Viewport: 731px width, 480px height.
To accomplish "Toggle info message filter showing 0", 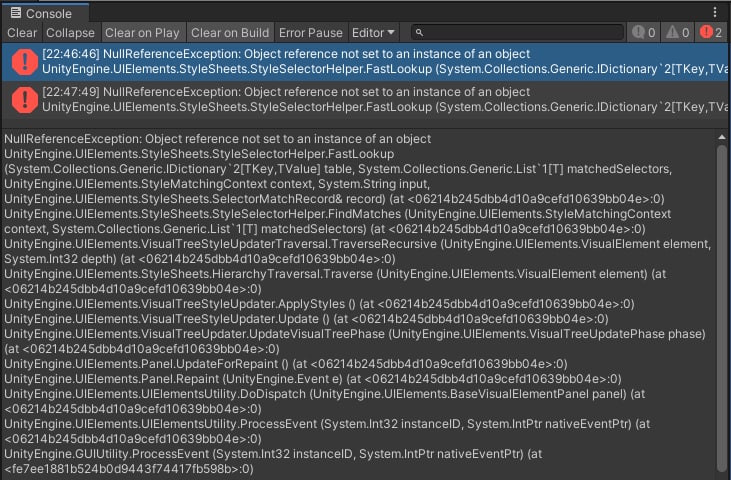I will [643, 33].
